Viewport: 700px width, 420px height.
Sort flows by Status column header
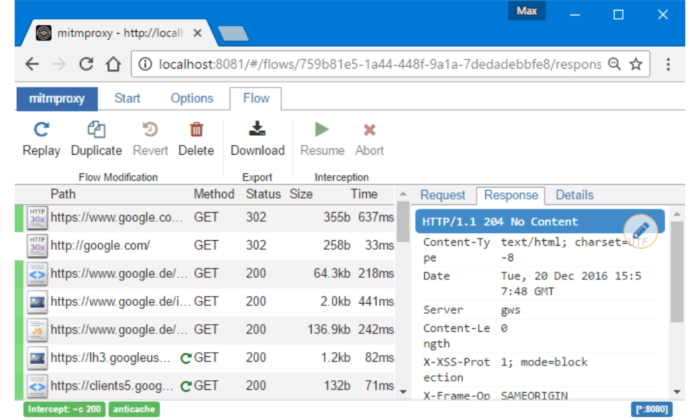click(263, 194)
